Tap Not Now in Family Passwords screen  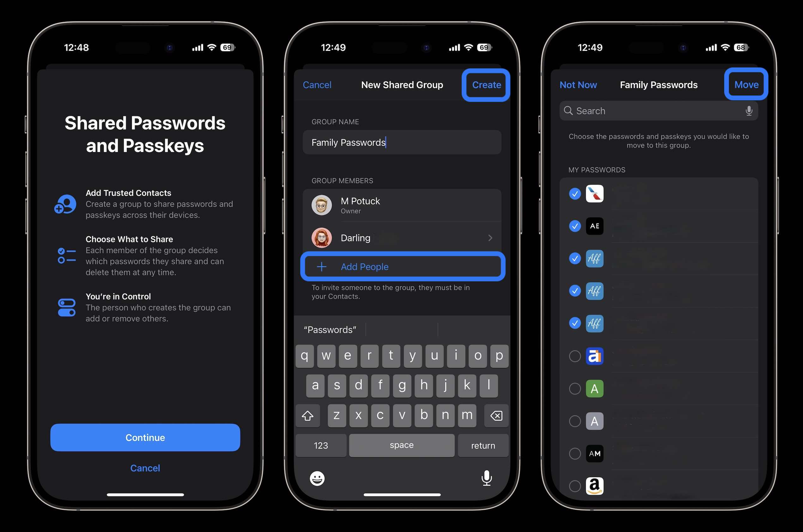pos(578,84)
